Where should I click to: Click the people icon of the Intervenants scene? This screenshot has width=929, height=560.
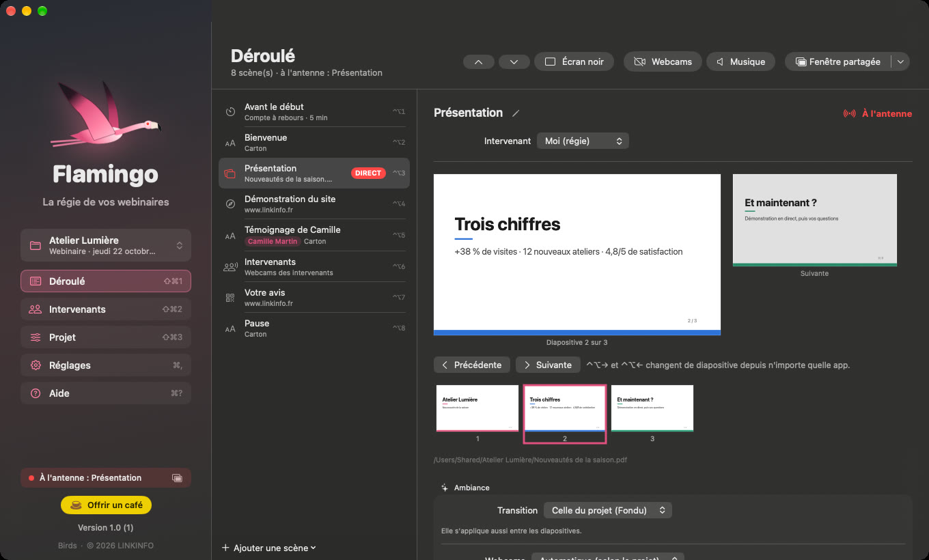pyautogui.click(x=230, y=267)
